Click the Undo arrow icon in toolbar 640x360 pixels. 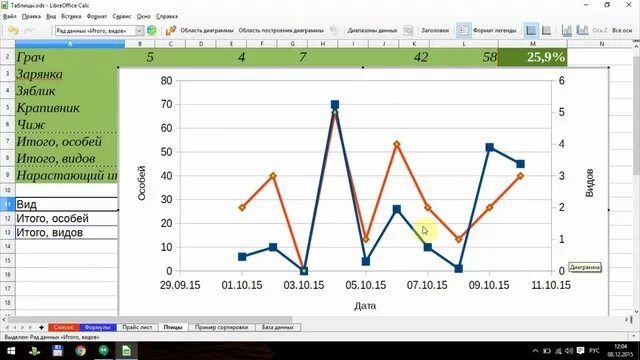coord(13,30)
